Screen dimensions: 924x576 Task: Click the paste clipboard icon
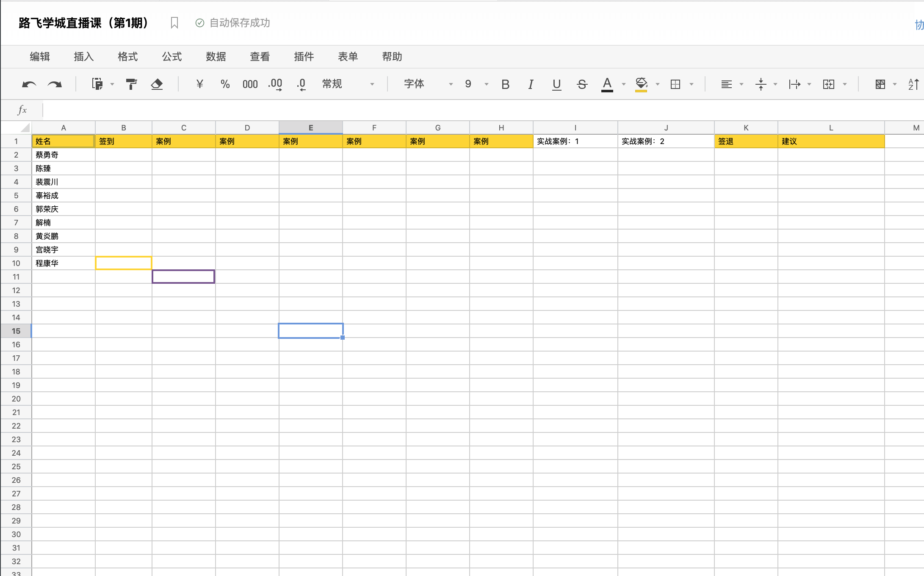(97, 84)
